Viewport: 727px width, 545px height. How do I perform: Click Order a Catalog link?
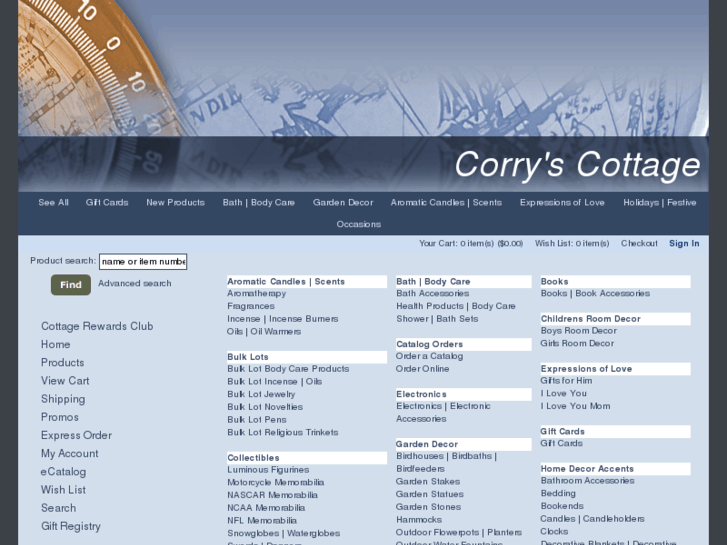pyautogui.click(x=429, y=356)
